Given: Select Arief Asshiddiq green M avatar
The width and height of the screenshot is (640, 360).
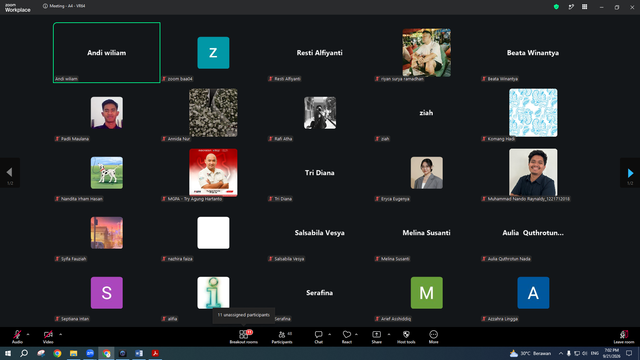Looking at the screenshot, I should tap(427, 293).
